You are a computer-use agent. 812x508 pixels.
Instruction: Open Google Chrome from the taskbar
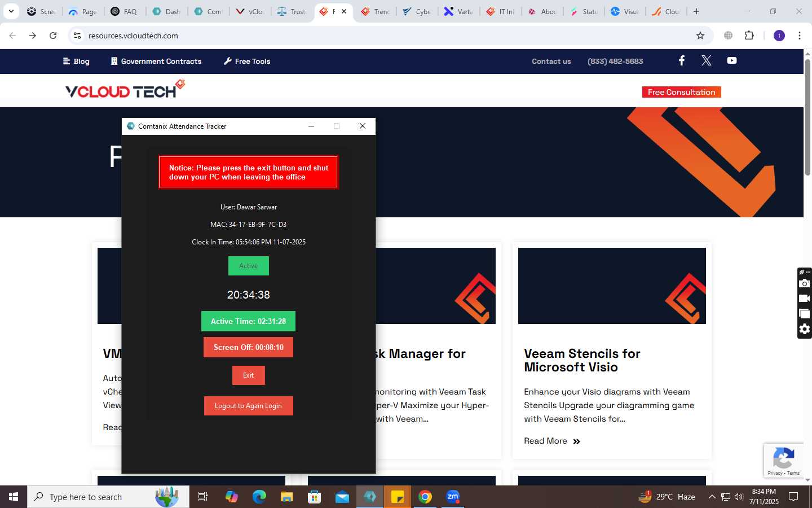425,497
